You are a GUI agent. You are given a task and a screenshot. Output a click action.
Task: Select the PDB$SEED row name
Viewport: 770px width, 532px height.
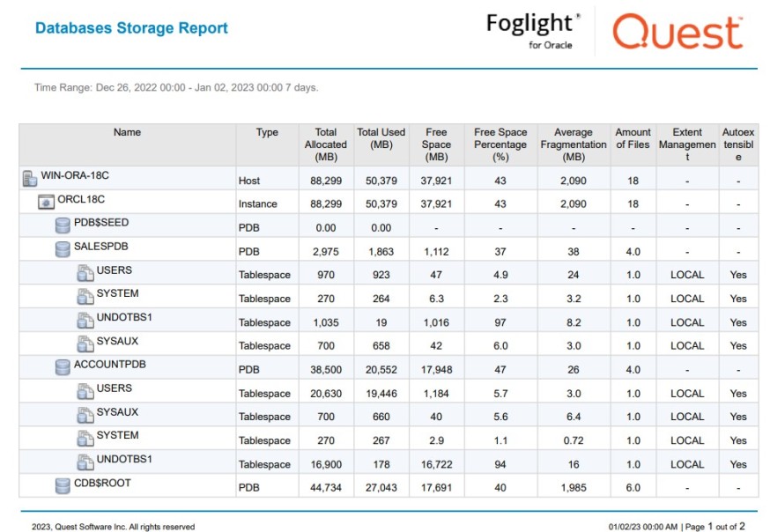click(101, 222)
